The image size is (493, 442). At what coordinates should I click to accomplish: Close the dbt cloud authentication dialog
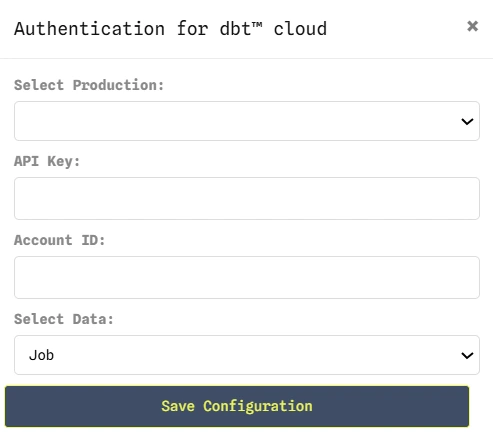click(x=472, y=26)
